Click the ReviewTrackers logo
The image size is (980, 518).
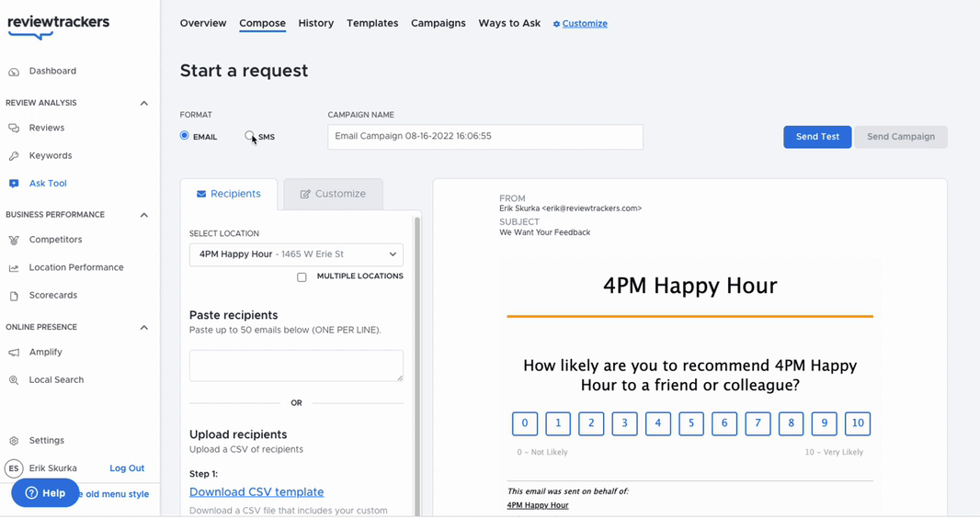58,27
